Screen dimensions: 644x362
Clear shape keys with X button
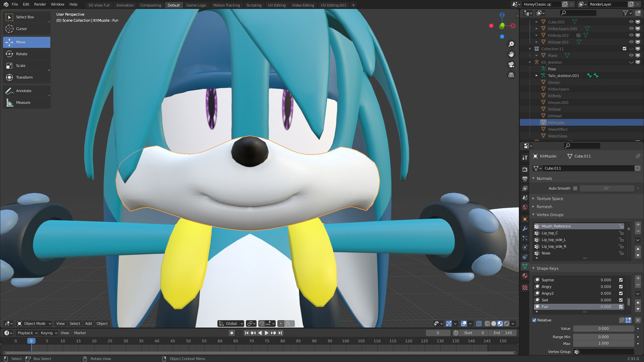pyautogui.click(x=638, y=320)
